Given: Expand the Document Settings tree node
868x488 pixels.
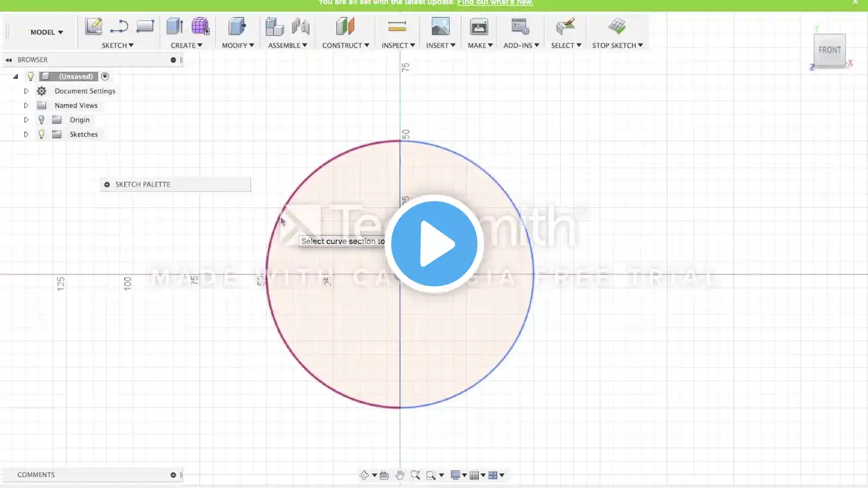Looking at the screenshot, I should coord(26,91).
